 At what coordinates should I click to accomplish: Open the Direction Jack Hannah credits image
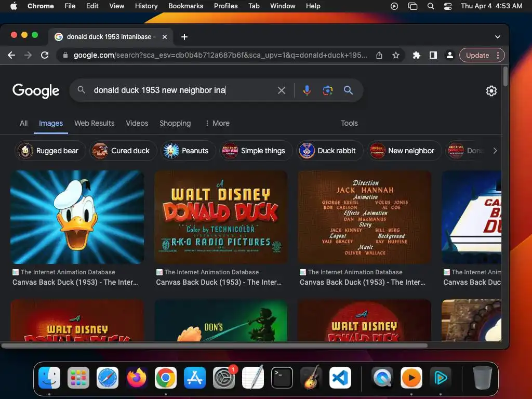tap(364, 217)
